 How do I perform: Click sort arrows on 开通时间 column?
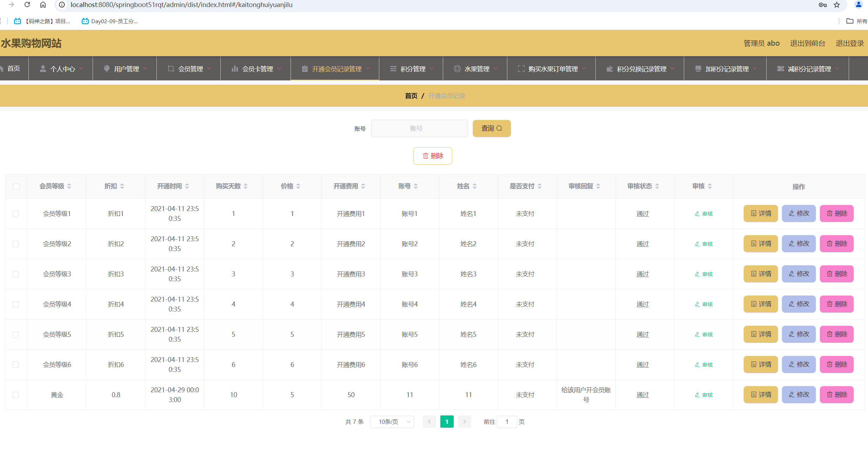187,186
